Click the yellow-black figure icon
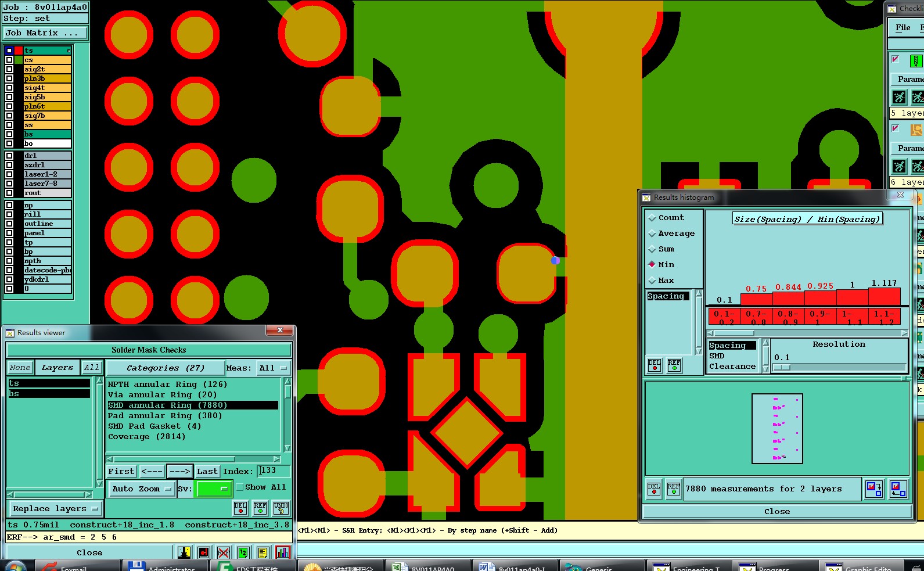Screen dimensions: 924x571 (x=184, y=552)
